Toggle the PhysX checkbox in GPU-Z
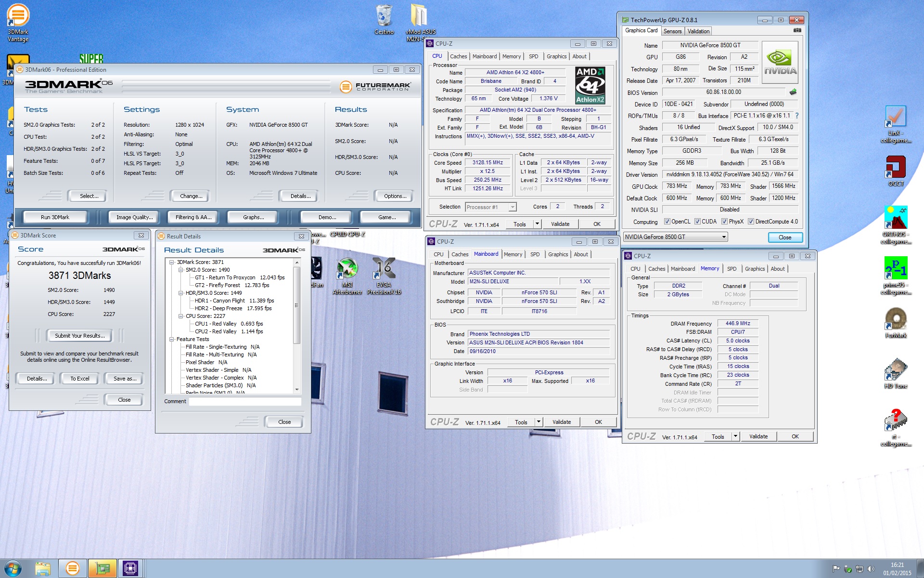The image size is (924, 578). 724,222
